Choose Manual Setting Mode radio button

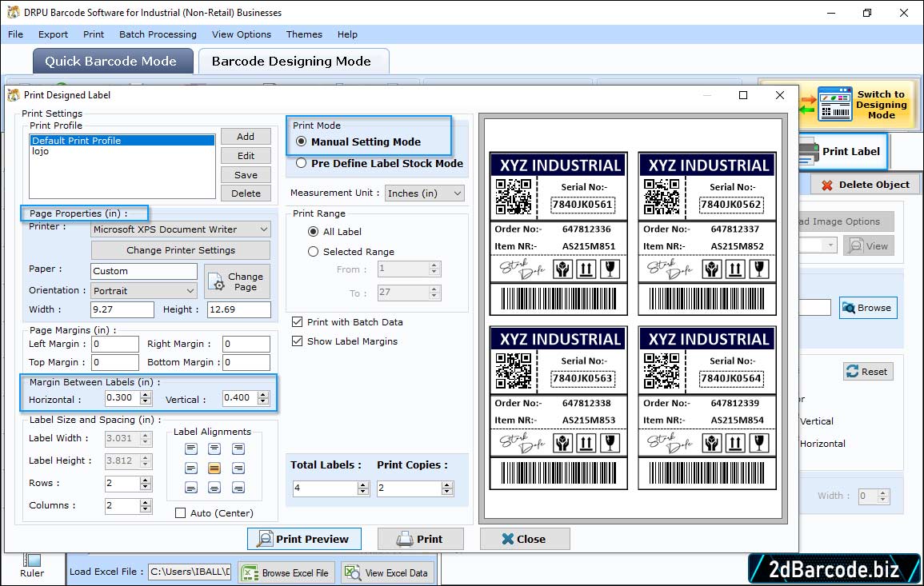[x=301, y=142]
